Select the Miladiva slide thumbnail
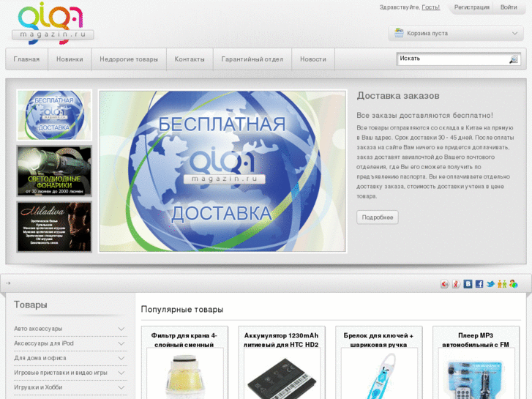The height and width of the screenshot is (399, 532). pos(54,227)
